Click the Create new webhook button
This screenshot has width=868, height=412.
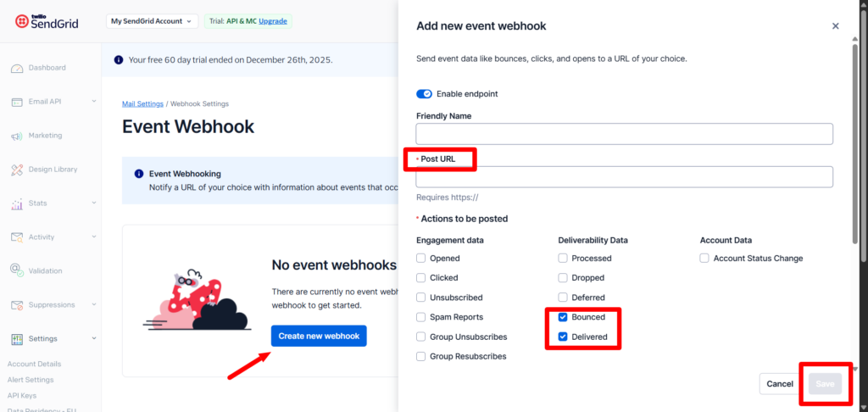pos(319,337)
